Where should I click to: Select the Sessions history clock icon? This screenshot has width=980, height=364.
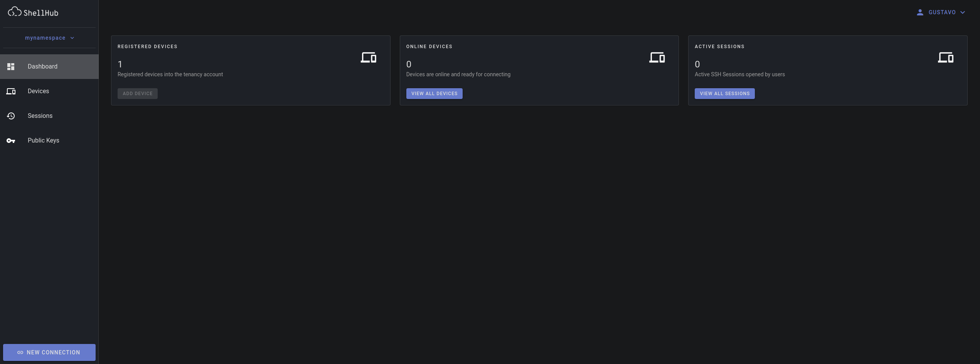point(11,116)
